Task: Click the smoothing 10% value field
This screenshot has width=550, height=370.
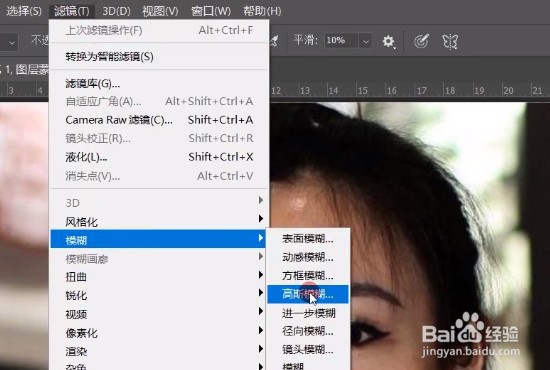Action: pos(341,41)
